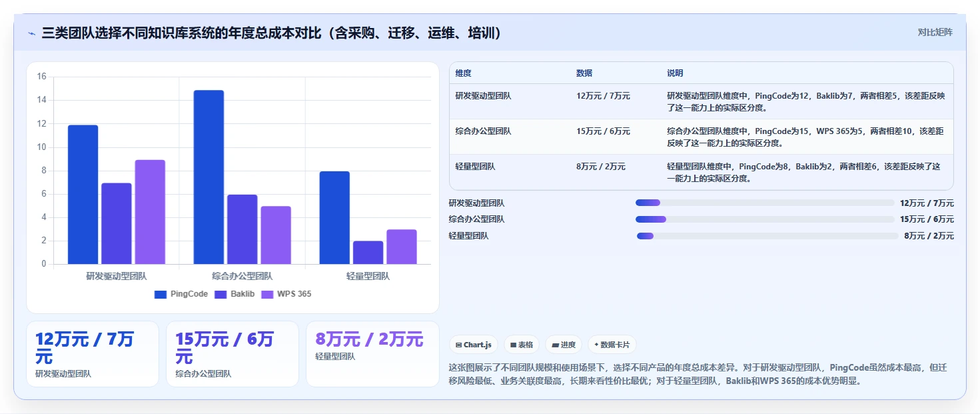Click PingCode bar for 轻量型团队
The image size is (980, 414).
point(334,218)
